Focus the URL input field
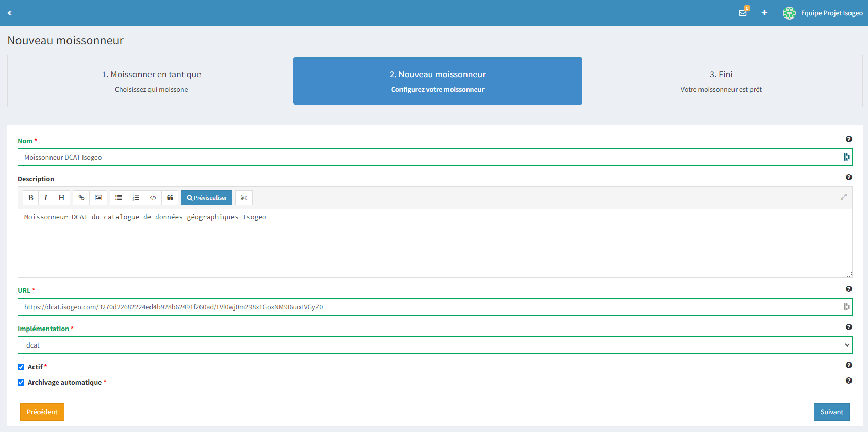 click(x=435, y=307)
